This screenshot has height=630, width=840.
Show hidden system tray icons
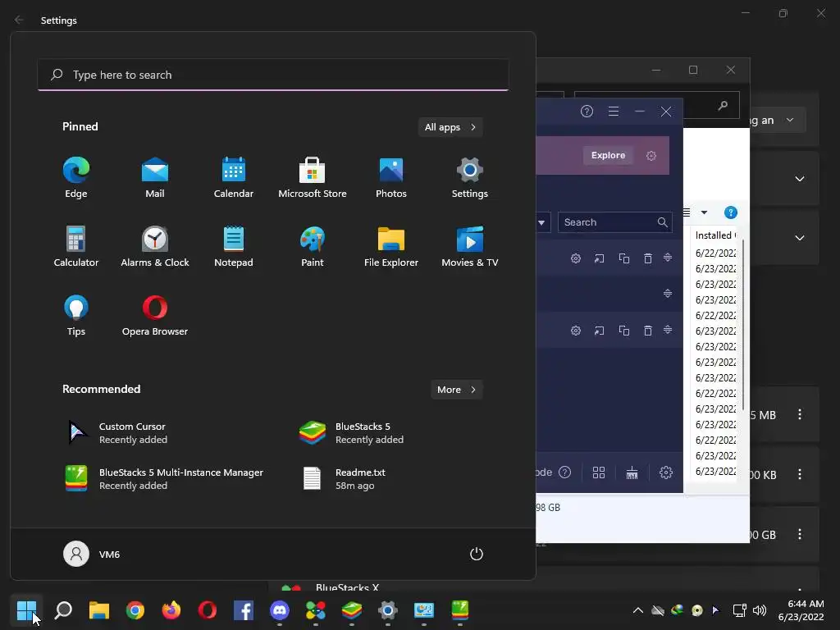coord(637,610)
